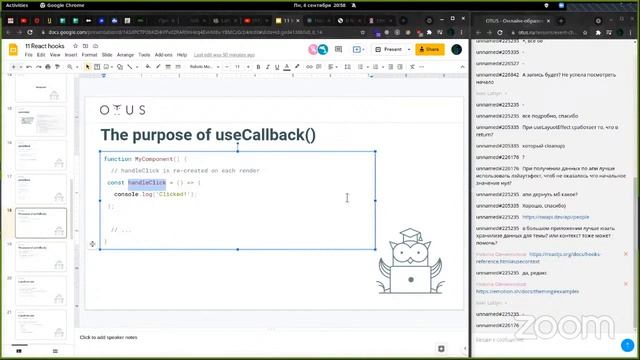This screenshot has height=360, width=640.
Task: Select slide 17 thumbnail in filmstrip
Action: tap(41, 189)
